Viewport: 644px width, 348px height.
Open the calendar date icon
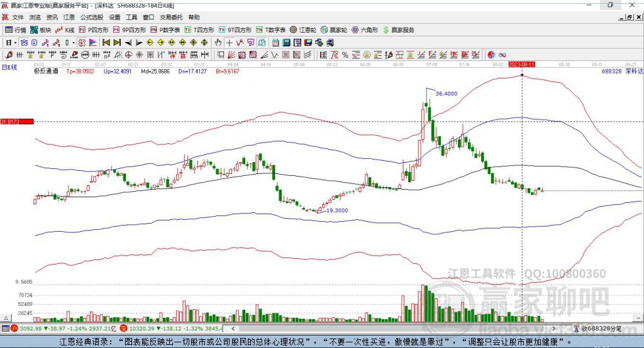coord(275,43)
